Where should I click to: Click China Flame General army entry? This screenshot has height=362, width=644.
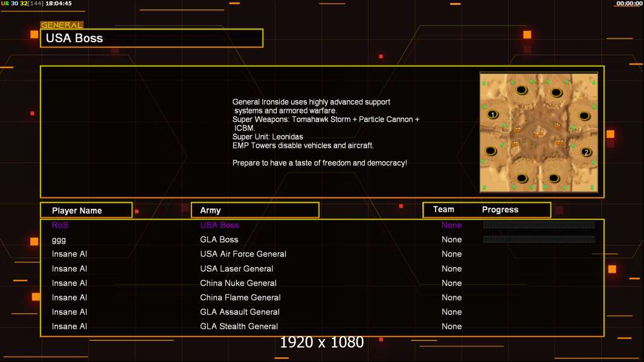tap(240, 297)
